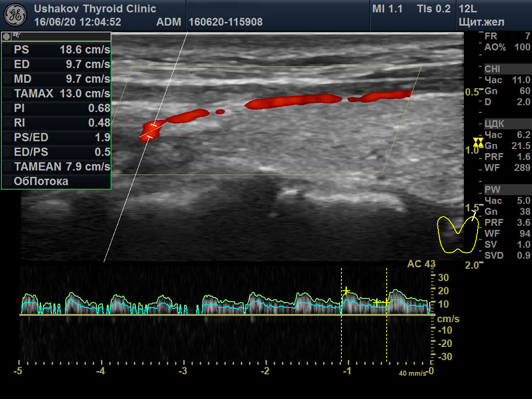Open the ЦДК parameter section header
This screenshot has width=532, height=399.
(x=507, y=124)
